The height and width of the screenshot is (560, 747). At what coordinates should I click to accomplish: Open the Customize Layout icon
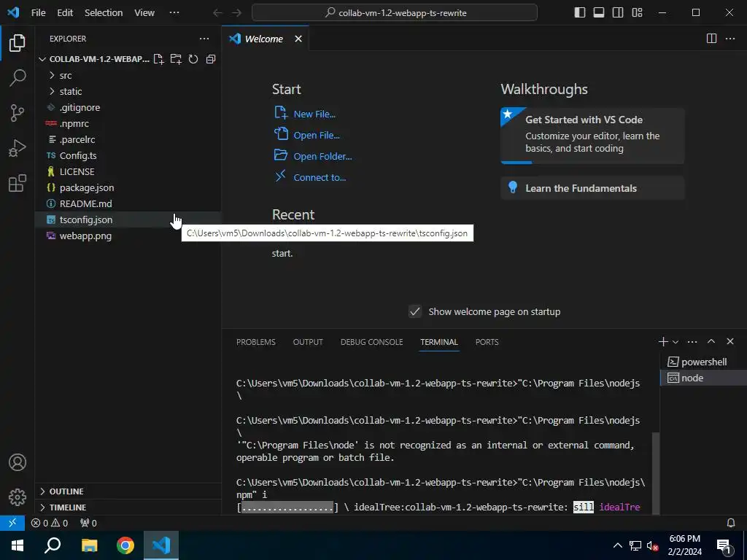(x=637, y=12)
